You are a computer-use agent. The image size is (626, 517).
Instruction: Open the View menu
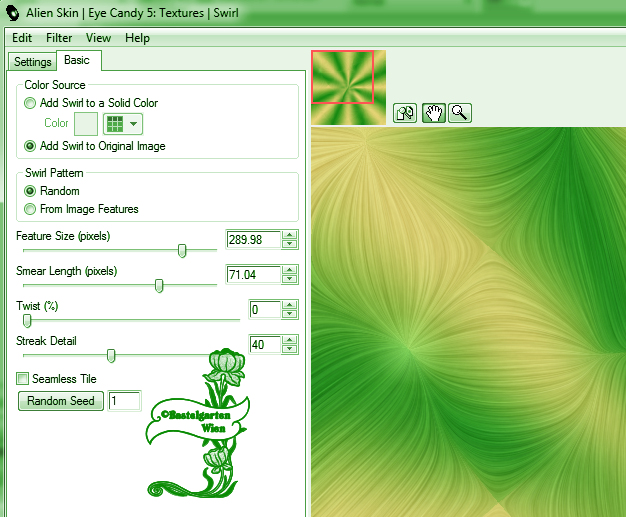coord(98,38)
